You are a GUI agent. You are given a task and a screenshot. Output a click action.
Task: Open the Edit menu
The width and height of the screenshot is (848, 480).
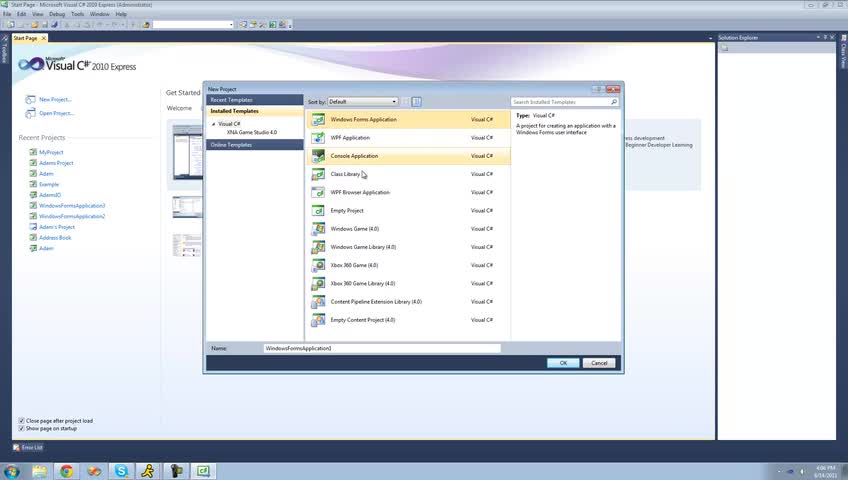22,14
